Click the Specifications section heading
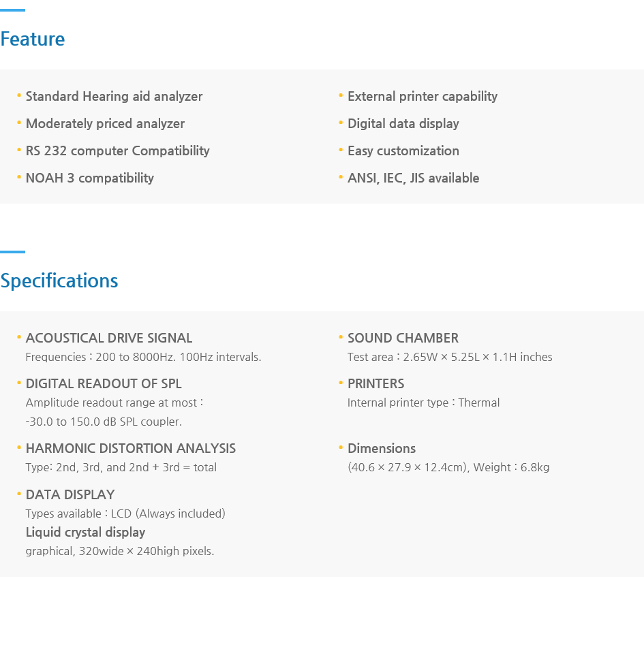The height and width of the screenshot is (647, 644). coord(59,281)
